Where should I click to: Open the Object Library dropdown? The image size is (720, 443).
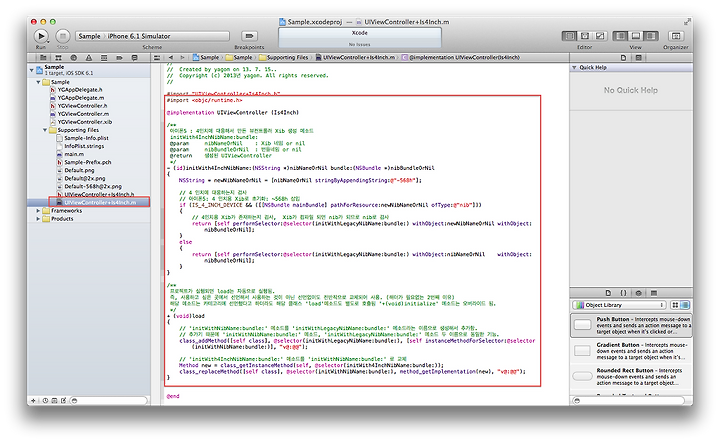tap(619, 305)
